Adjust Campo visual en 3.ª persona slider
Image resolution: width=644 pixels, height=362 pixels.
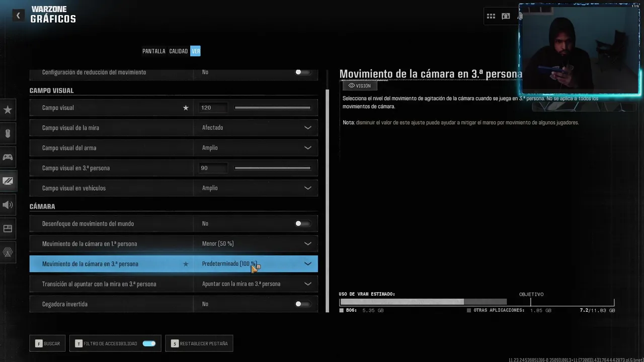click(272, 168)
